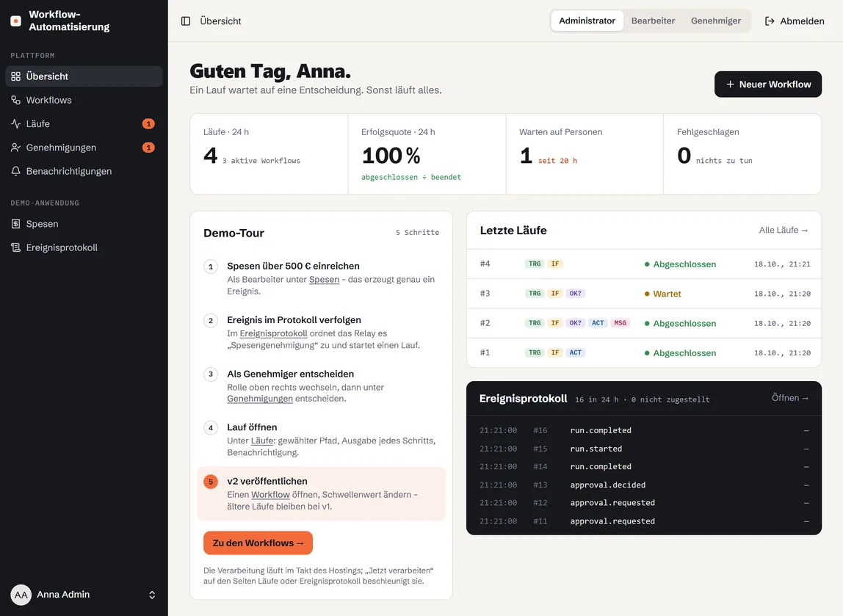Click event #16 run.completed
Viewport: 843px width, 616px height.
(644, 430)
